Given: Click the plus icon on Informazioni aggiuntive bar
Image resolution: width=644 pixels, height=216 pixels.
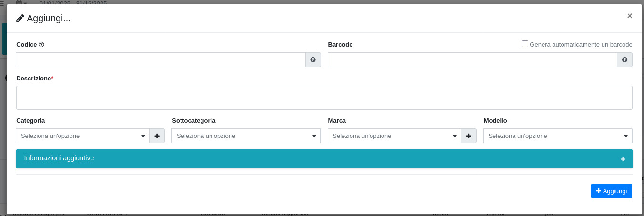Looking at the screenshot, I should pyautogui.click(x=623, y=159).
